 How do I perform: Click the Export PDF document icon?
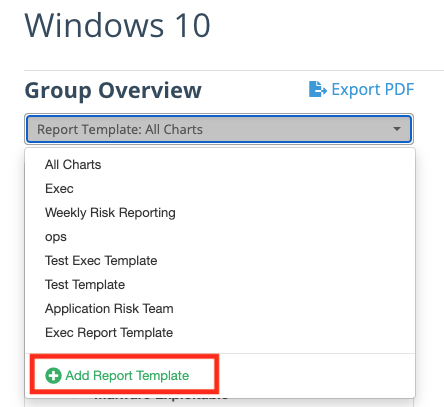(318, 89)
